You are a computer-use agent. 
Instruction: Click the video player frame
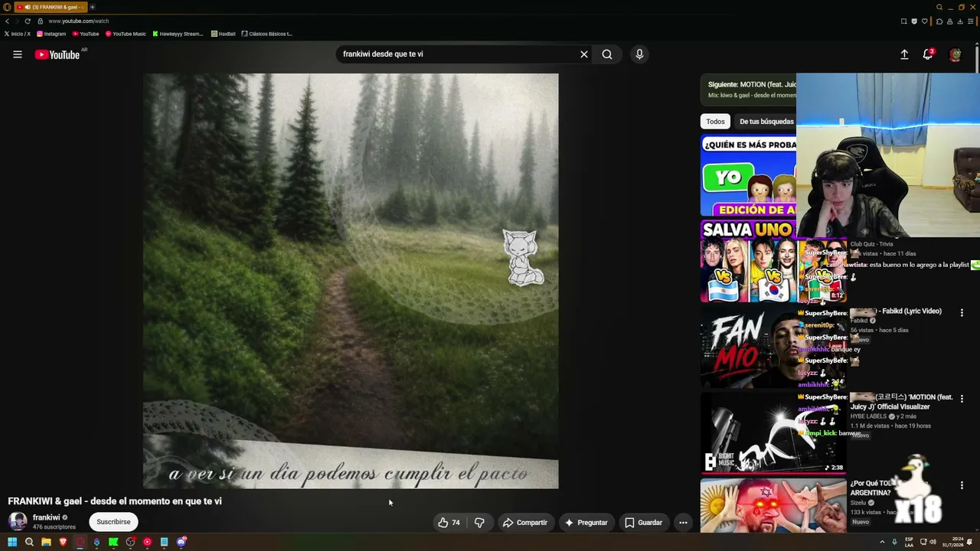tap(351, 281)
